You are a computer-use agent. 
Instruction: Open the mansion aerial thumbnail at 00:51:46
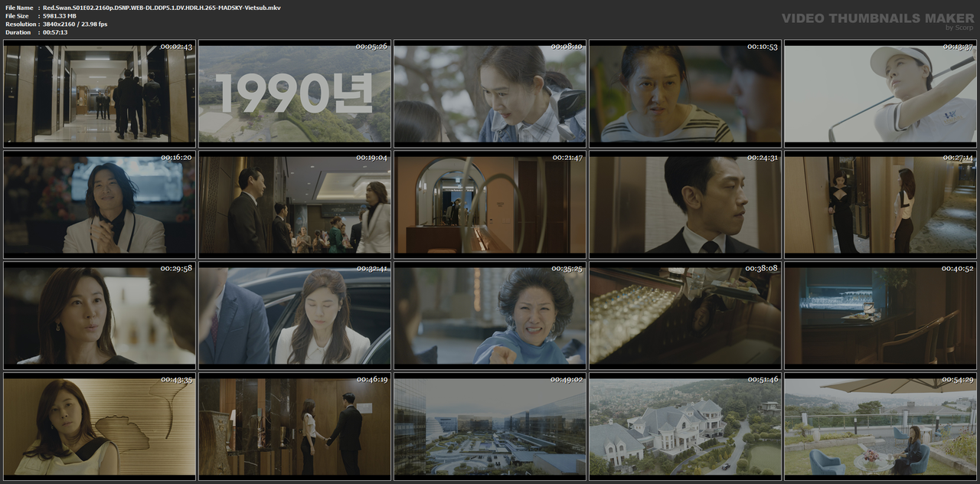point(685,426)
